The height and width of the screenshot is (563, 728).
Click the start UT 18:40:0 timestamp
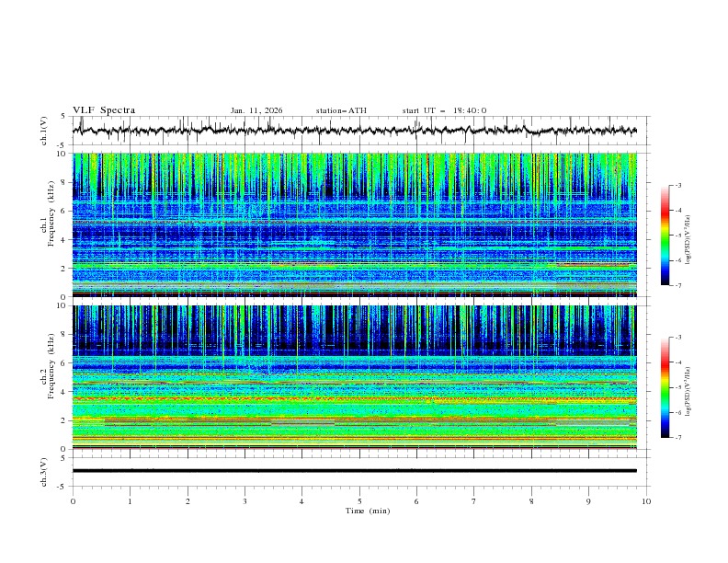point(444,110)
